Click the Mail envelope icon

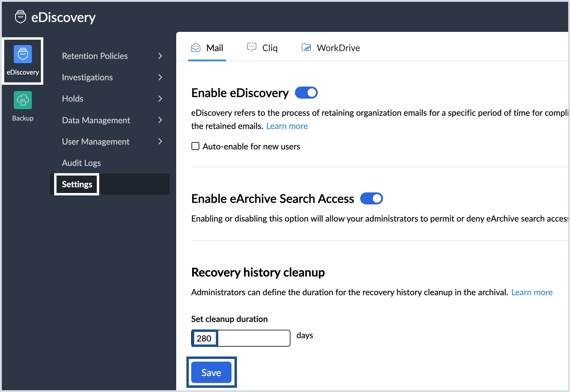(196, 47)
